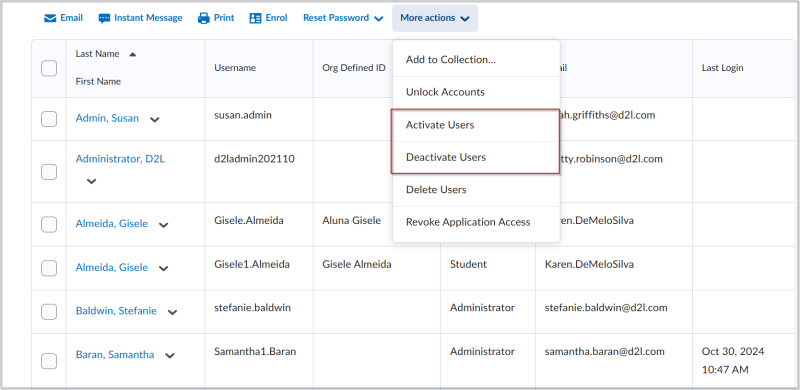Open the Baldwin, Stefanie user link
Screen dimensions: 800x390
116,310
